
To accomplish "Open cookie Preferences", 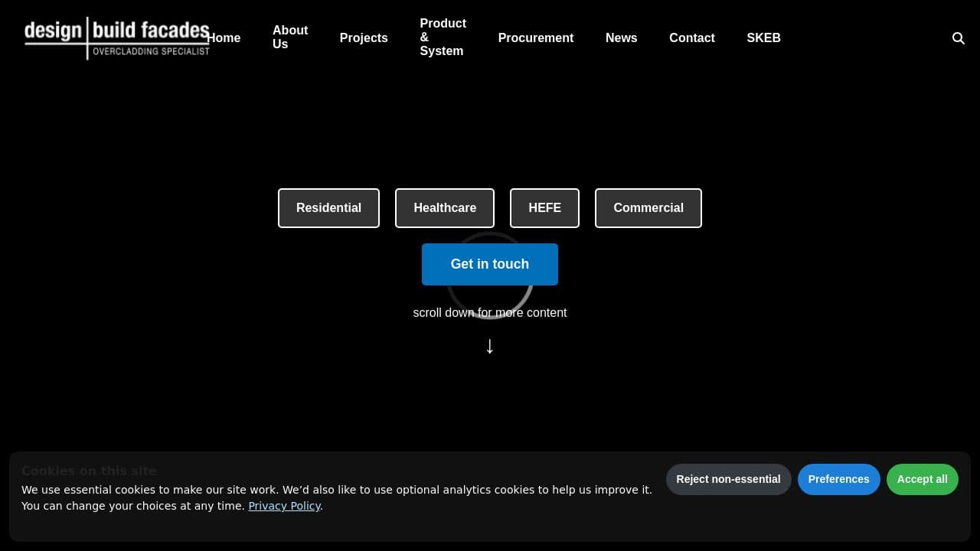I will 838,479.
